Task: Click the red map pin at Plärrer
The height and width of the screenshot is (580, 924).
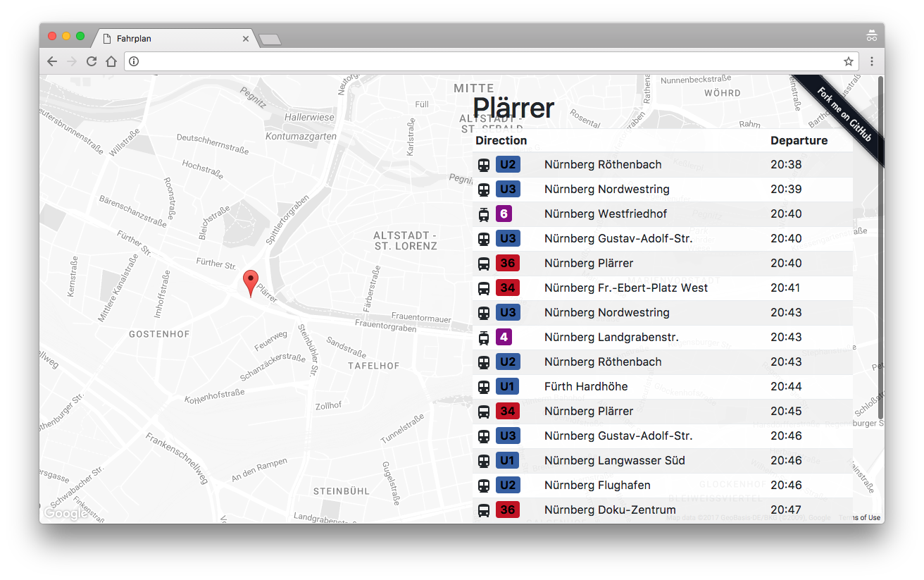Action: [x=250, y=283]
